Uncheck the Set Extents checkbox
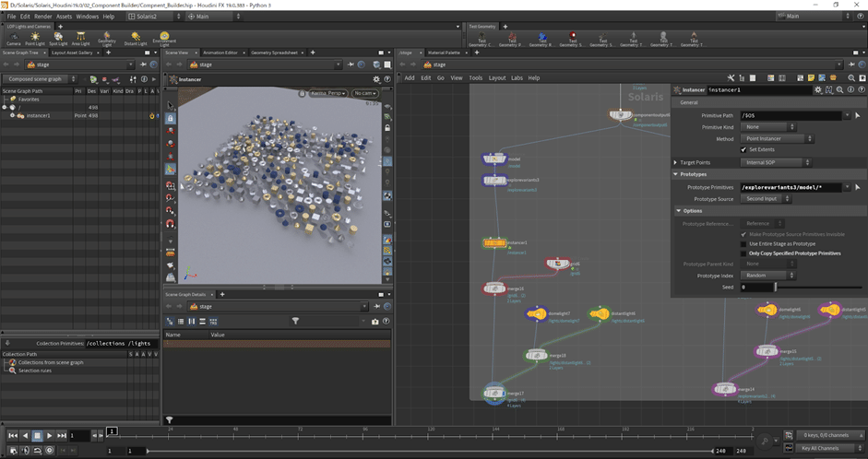This screenshot has width=868, height=459. pos(743,149)
